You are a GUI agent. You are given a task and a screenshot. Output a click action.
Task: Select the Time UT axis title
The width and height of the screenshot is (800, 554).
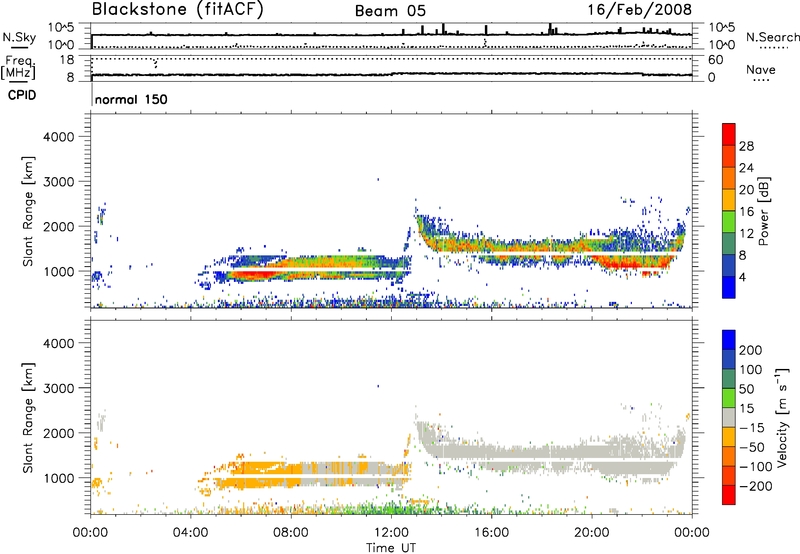[391, 548]
